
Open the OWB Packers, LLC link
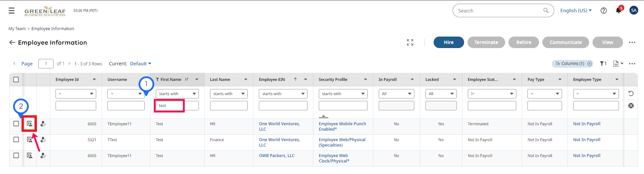[x=276, y=156]
